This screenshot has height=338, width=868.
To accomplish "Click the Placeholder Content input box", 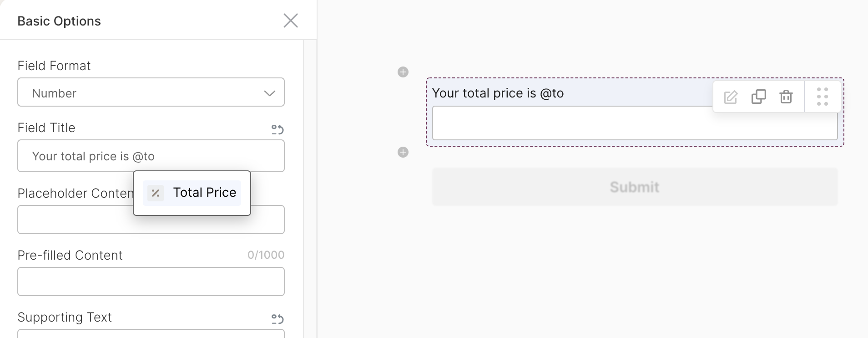I will (x=151, y=220).
